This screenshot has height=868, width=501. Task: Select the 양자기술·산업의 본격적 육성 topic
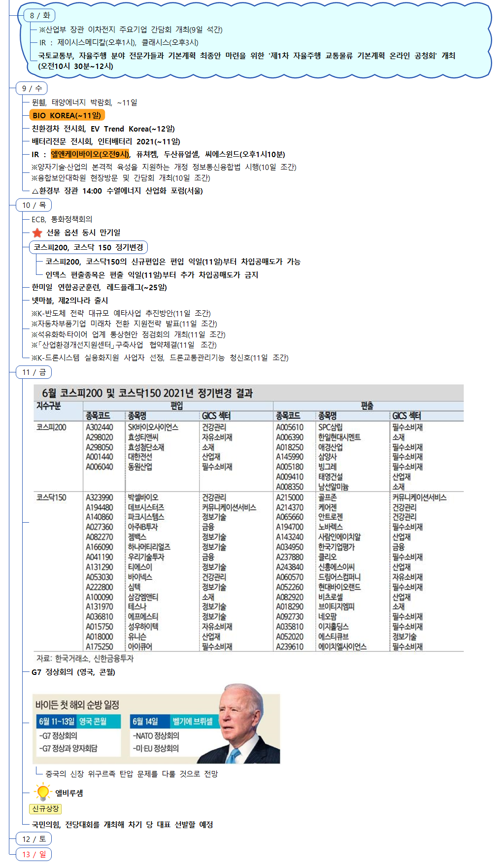click(164, 167)
